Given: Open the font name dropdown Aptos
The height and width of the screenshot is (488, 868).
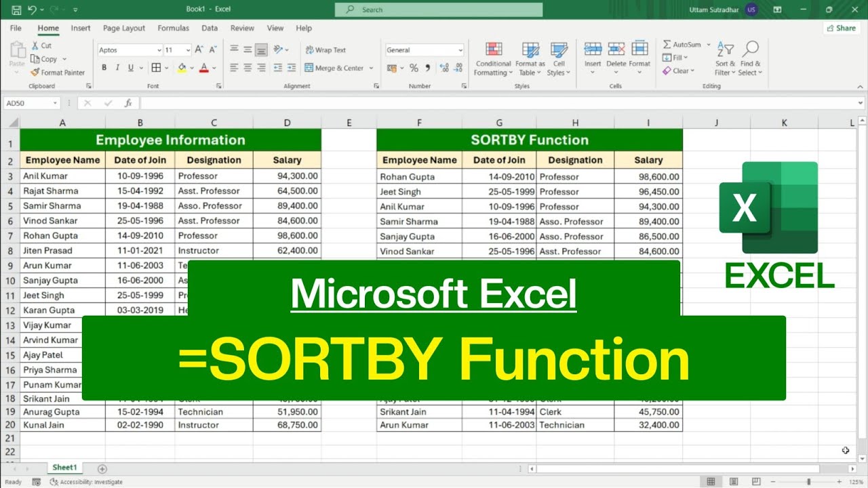Looking at the screenshot, I should [159, 50].
